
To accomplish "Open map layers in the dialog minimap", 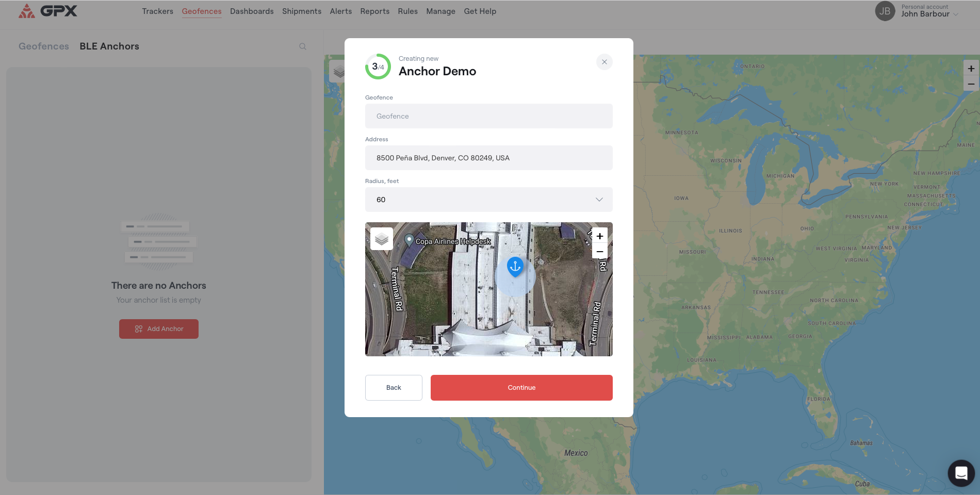I will (382, 239).
